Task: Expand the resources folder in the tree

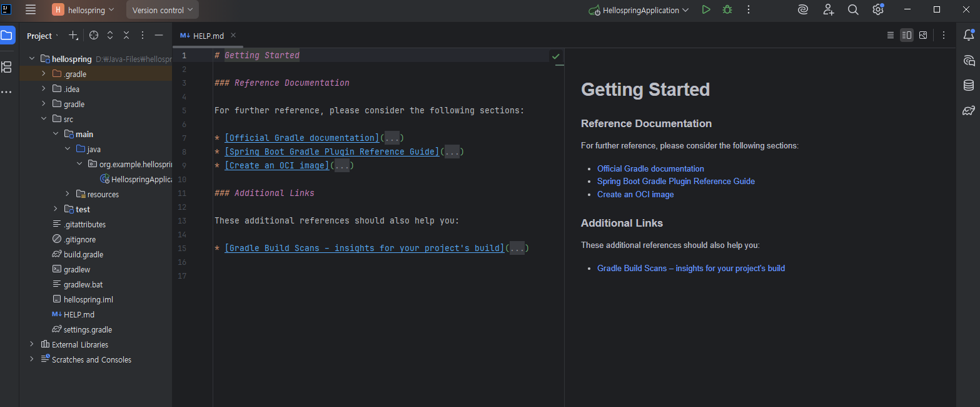Action: coord(68,194)
